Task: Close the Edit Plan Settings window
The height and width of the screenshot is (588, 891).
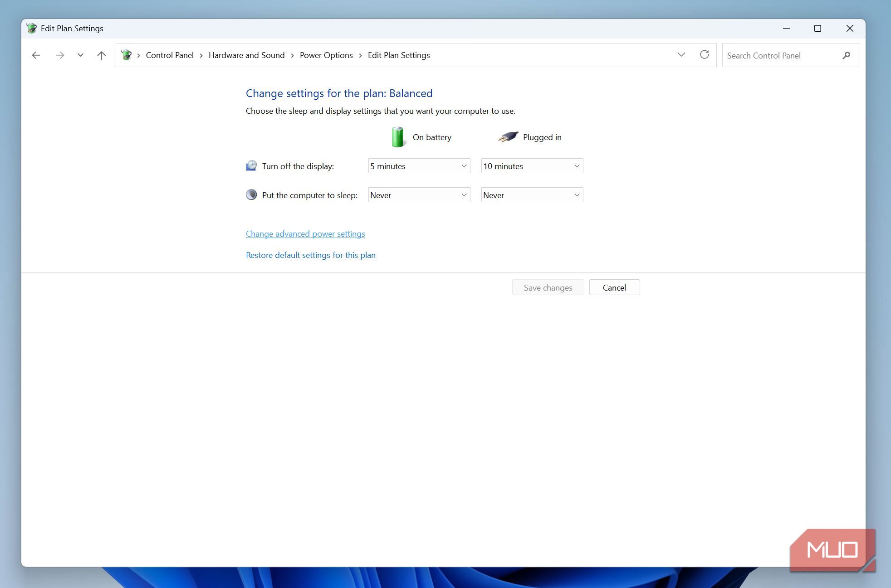Action: click(850, 28)
